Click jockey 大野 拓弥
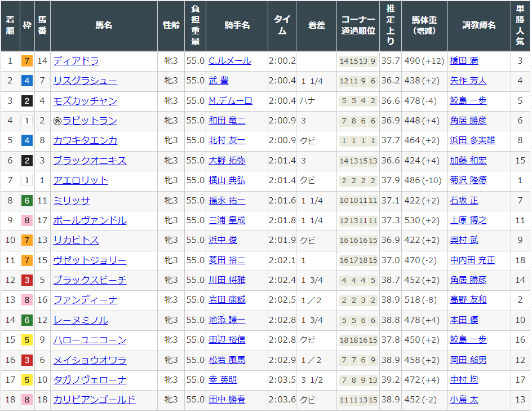Screen dimensions: 532x412 tap(227, 160)
